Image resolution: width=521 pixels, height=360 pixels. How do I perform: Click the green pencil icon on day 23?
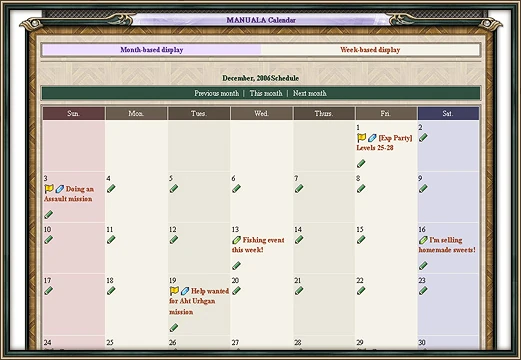[x=423, y=291]
